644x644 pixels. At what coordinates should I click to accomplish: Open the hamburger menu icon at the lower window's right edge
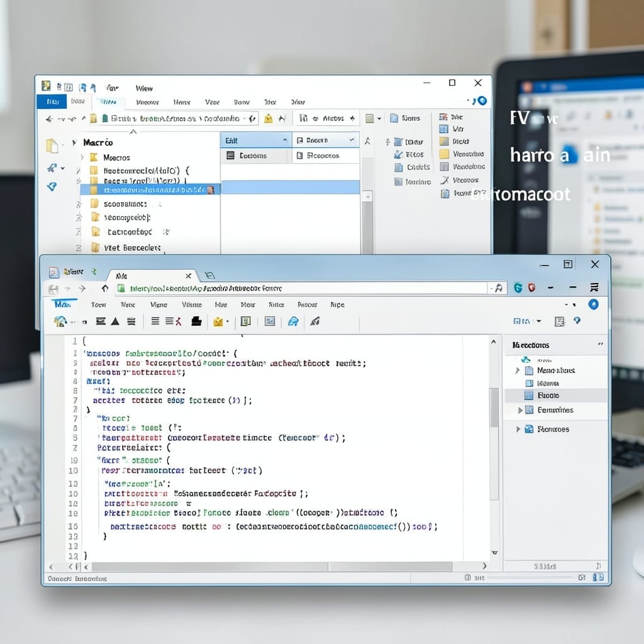click(x=594, y=287)
